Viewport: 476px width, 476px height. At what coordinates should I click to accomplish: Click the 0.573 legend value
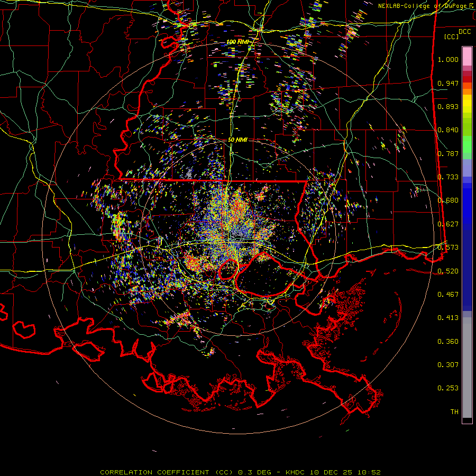pyautogui.click(x=448, y=248)
